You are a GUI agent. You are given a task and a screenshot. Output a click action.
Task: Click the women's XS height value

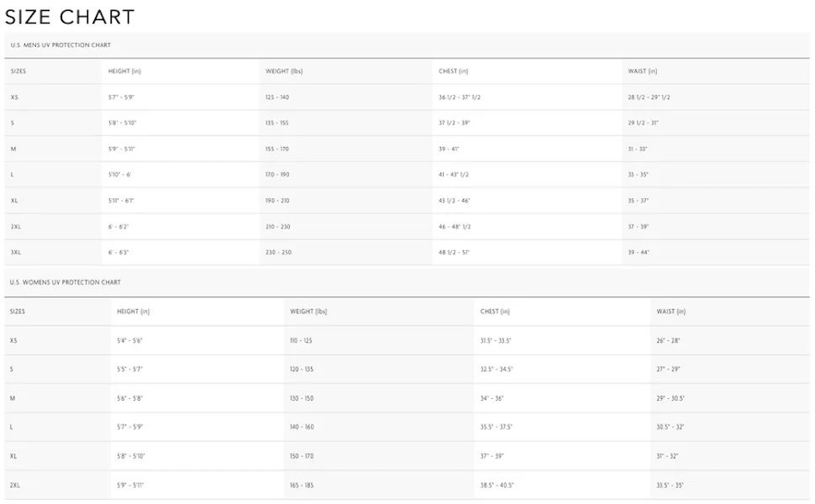pos(129,341)
